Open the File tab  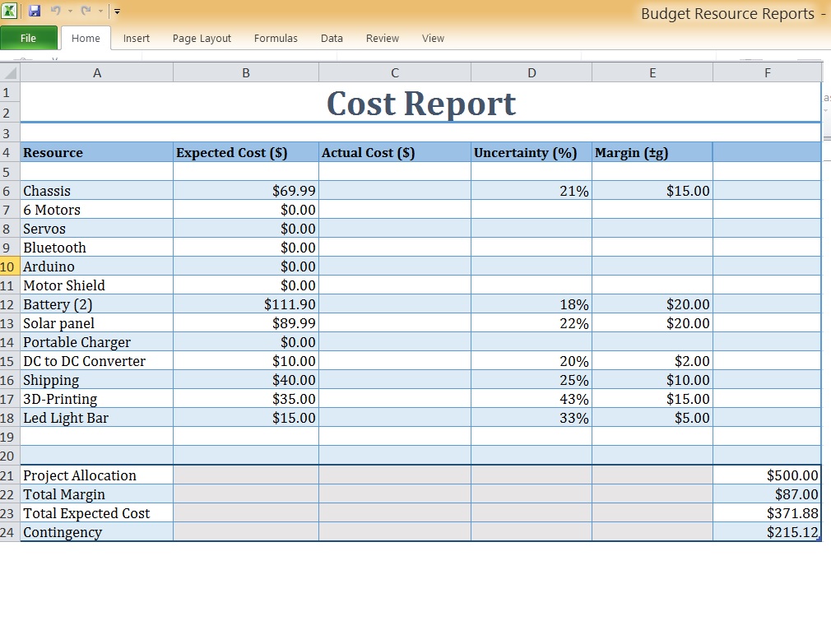(x=28, y=38)
